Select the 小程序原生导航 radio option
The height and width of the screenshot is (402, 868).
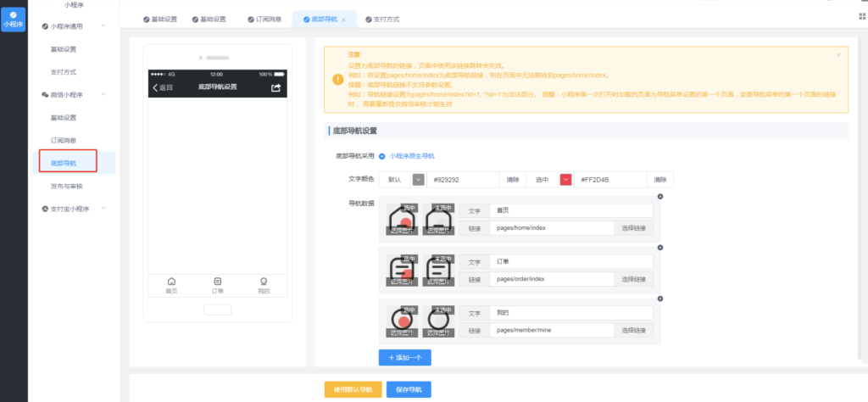(x=382, y=156)
